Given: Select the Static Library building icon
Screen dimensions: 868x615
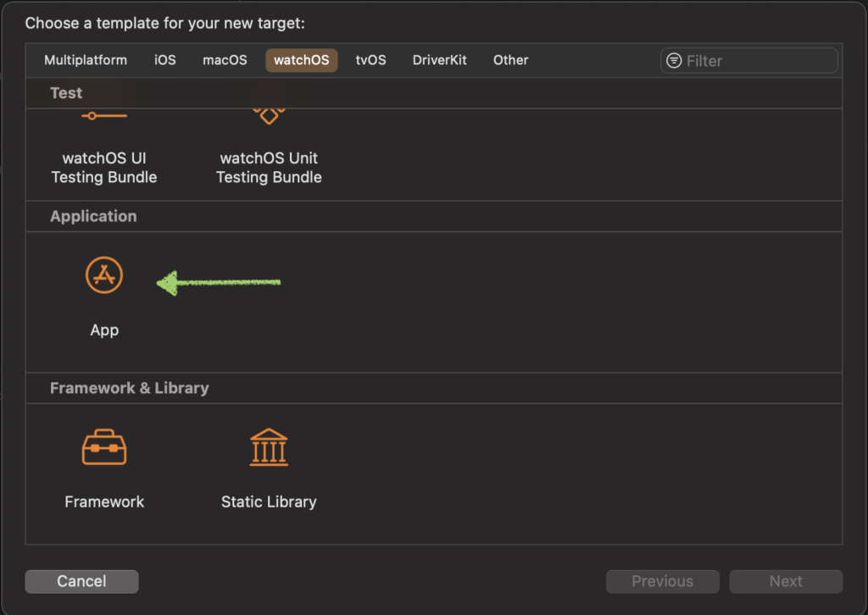Looking at the screenshot, I should click(x=269, y=447).
